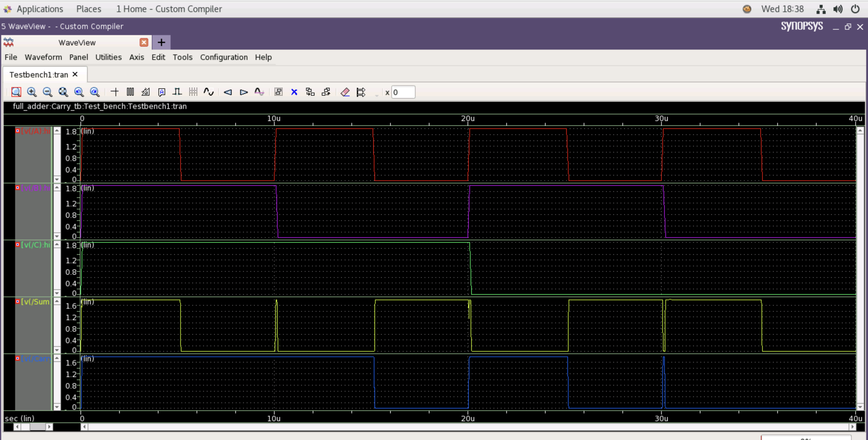The image size is (868, 440).
Task: Select the crosshair cursor tool
Action: (115, 92)
